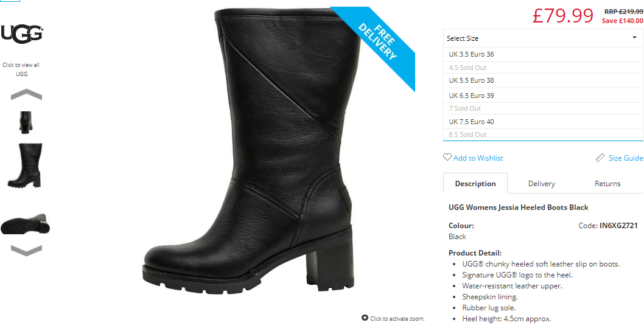View the side-profile boot thumbnail
The image size is (644, 331).
point(25,165)
